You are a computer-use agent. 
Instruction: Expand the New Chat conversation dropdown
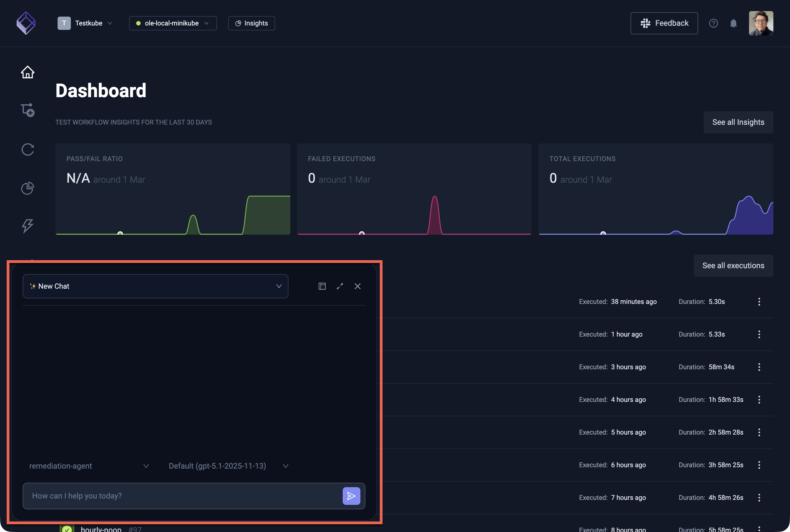pos(279,286)
